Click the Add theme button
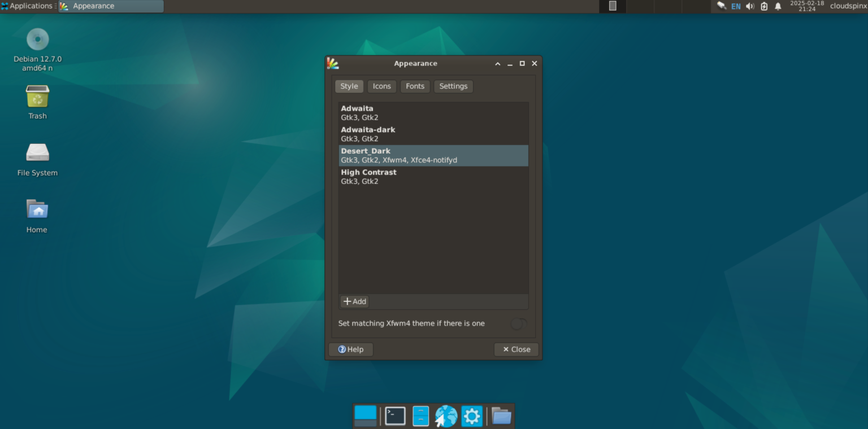This screenshot has width=868, height=429. (x=354, y=301)
